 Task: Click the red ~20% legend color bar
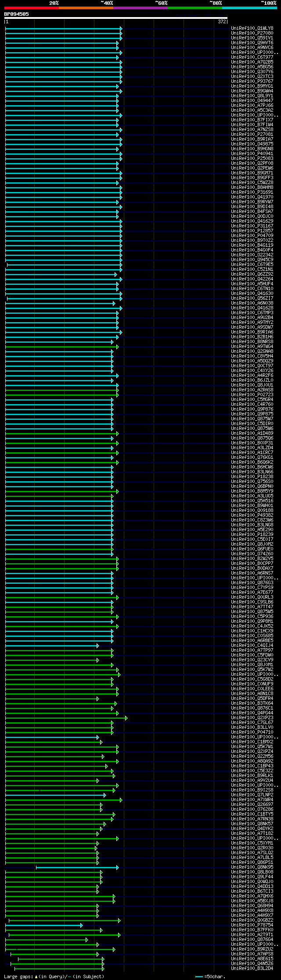click(x=32, y=8)
